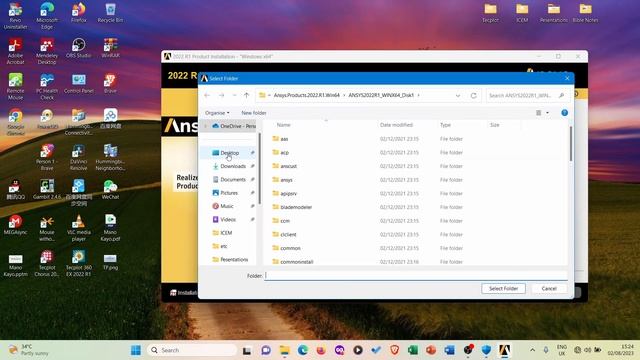Open Tecplot 360 EX 2022 R1 shortcut

(78, 263)
